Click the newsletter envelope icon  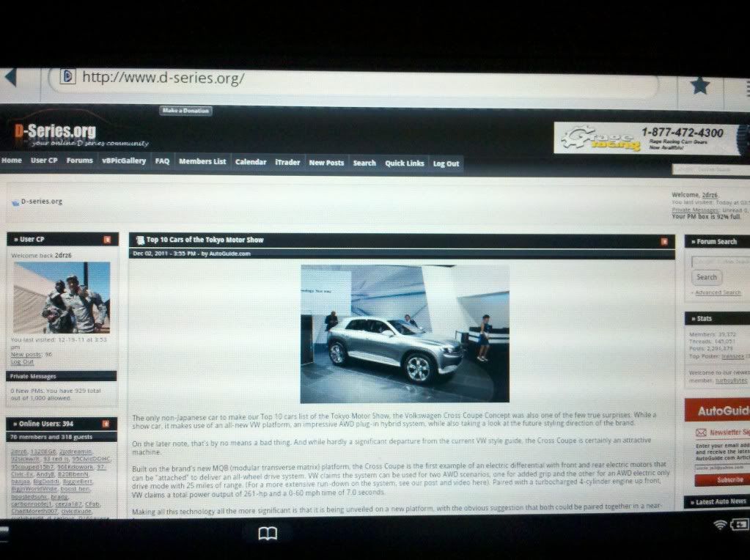pos(701,432)
